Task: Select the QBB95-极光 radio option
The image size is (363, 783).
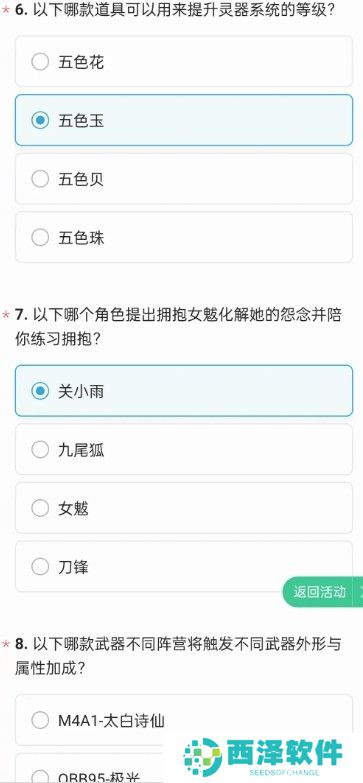Action: click(40, 777)
